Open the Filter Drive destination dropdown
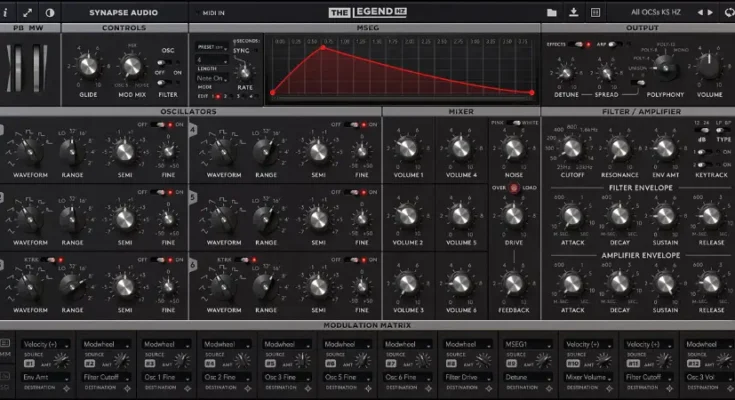This screenshot has width=735, height=400. point(468,376)
